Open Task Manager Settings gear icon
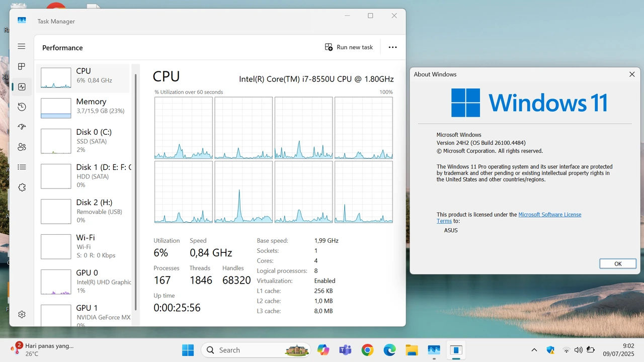Screen dimensions: 644x362 tap(22, 314)
